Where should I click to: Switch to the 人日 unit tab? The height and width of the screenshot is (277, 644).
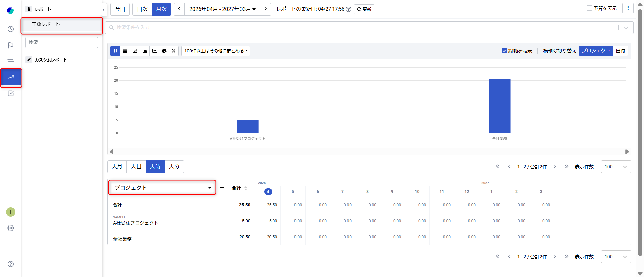point(136,167)
